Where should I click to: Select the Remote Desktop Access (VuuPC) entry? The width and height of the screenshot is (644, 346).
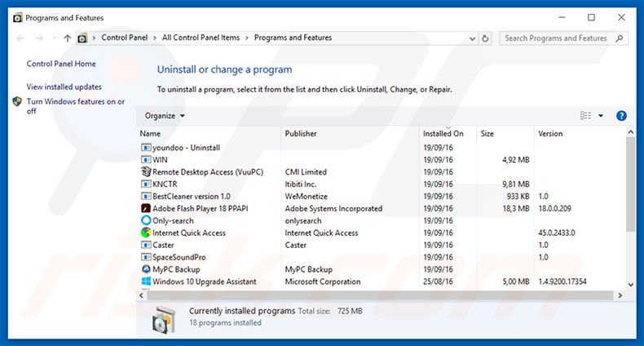coord(208,171)
